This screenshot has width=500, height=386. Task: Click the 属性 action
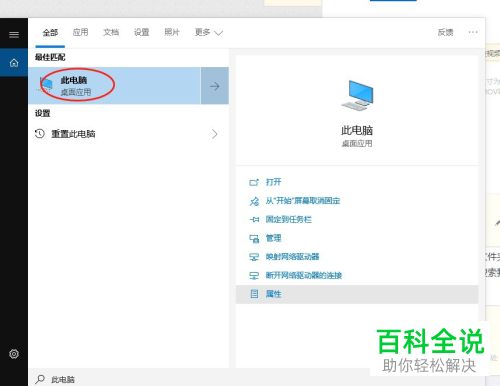(x=273, y=294)
